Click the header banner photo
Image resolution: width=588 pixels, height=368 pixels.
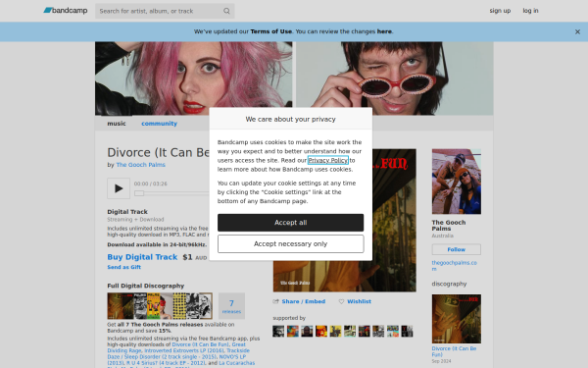point(294,79)
